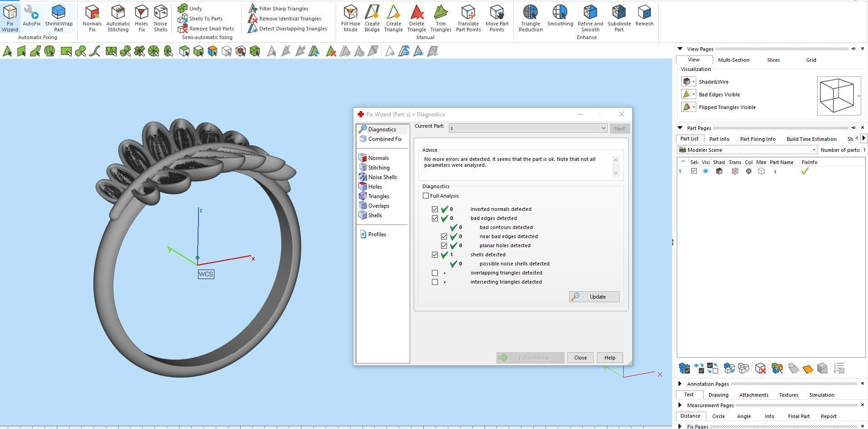This screenshot has width=868, height=429.
Task: Open the Combined Fix page
Action: coord(381,139)
